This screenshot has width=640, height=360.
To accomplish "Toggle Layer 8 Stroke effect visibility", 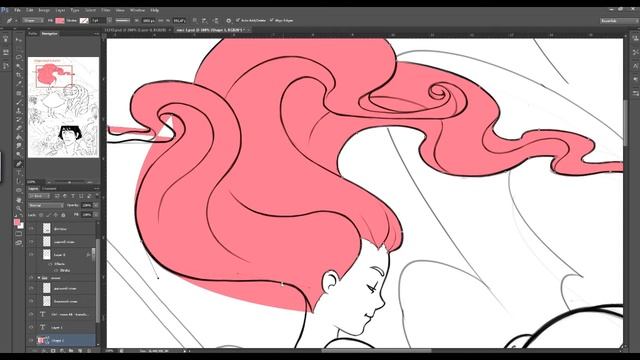I will point(57,270).
